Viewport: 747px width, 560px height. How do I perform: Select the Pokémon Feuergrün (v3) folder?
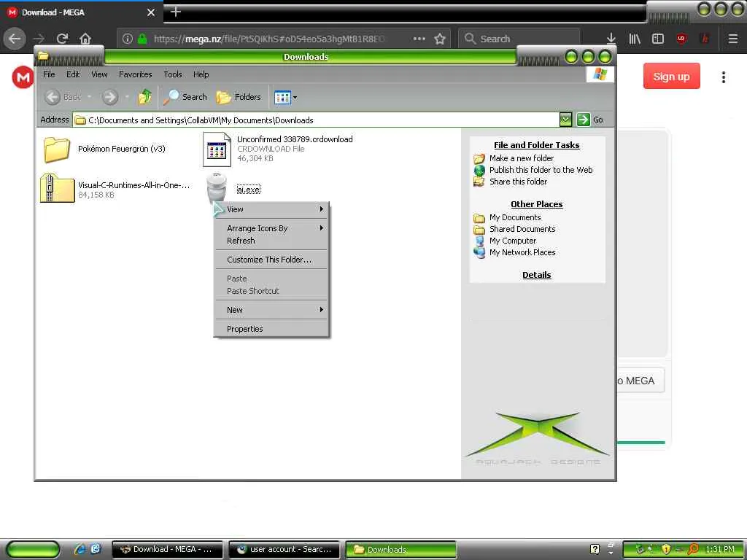(104, 149)
